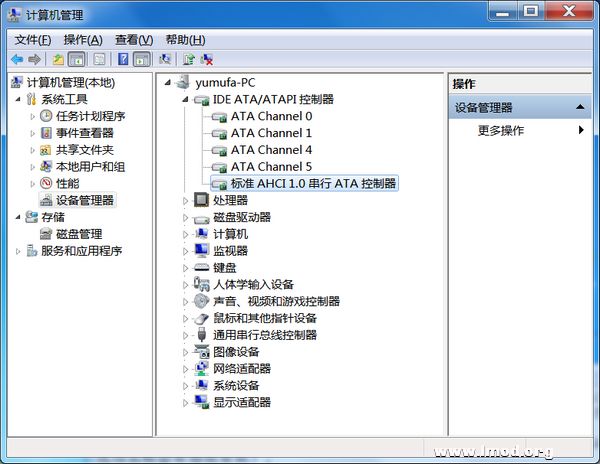Select the yumufa-PC computer node
This screenshot has width=600, height=464.
225,82
